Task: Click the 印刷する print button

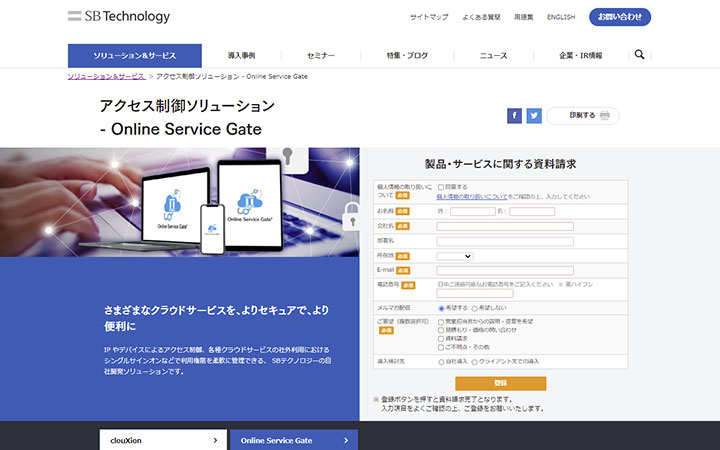Action: [583, 116]
